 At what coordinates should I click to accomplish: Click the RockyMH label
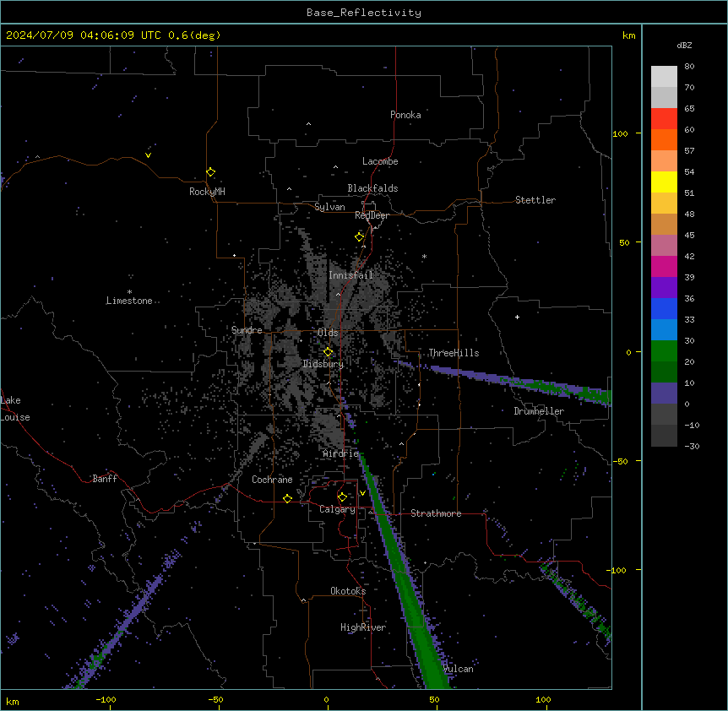[207, 192]
